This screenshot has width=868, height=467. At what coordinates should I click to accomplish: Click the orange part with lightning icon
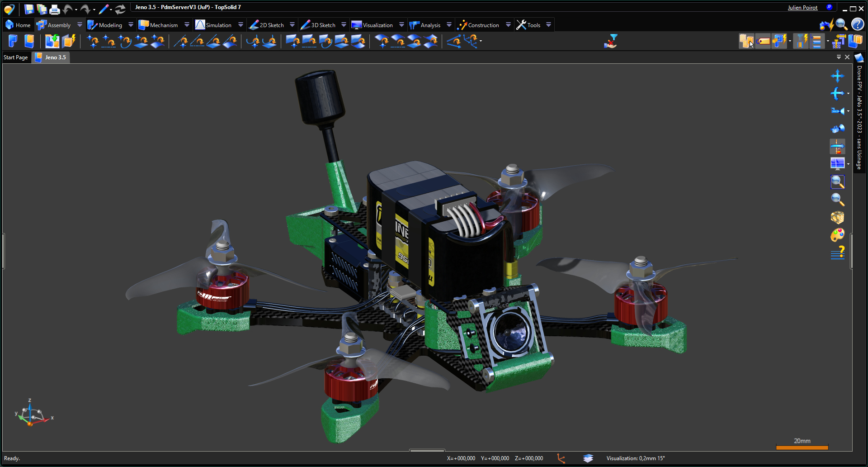point(69,41)
